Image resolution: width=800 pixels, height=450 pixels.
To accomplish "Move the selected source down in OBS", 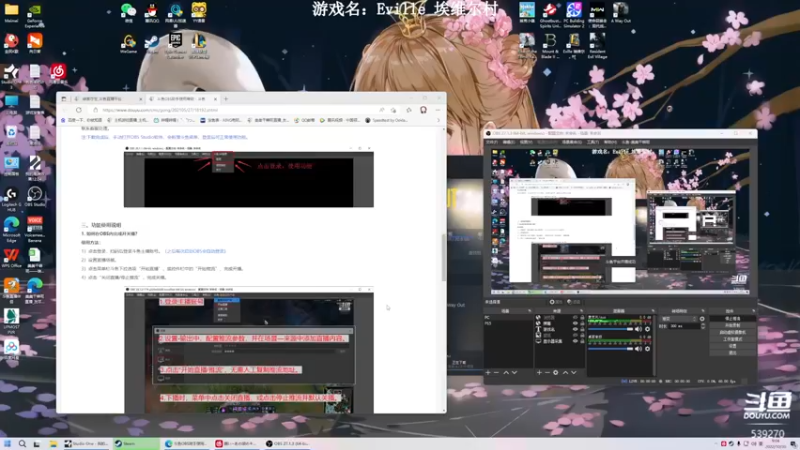I will tap(573, 372).
